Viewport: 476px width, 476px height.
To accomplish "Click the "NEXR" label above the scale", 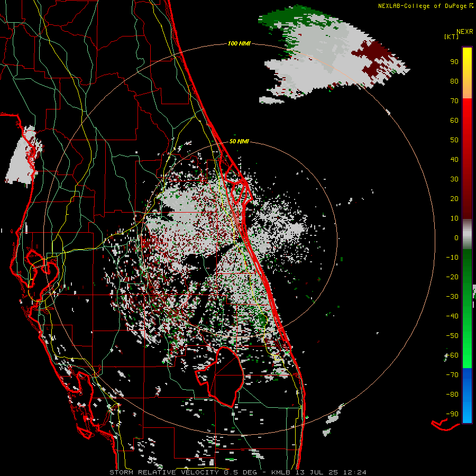I will 465,32.
